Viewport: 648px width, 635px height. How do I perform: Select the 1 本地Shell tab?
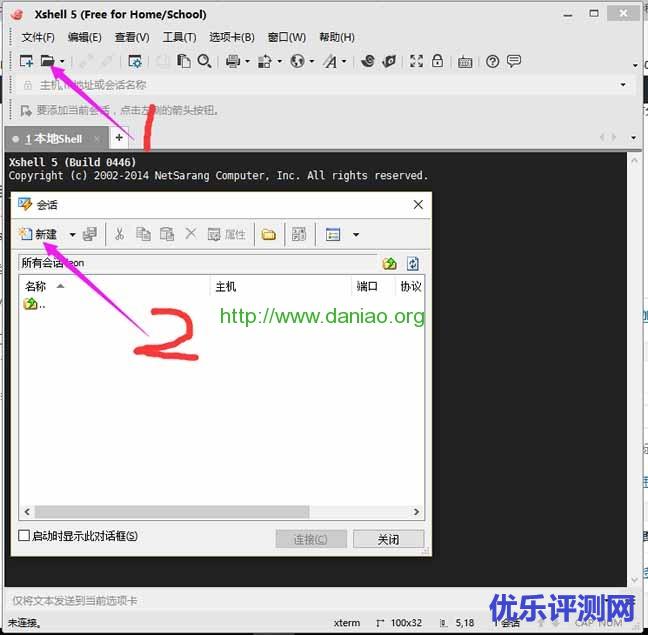(57, 139)
